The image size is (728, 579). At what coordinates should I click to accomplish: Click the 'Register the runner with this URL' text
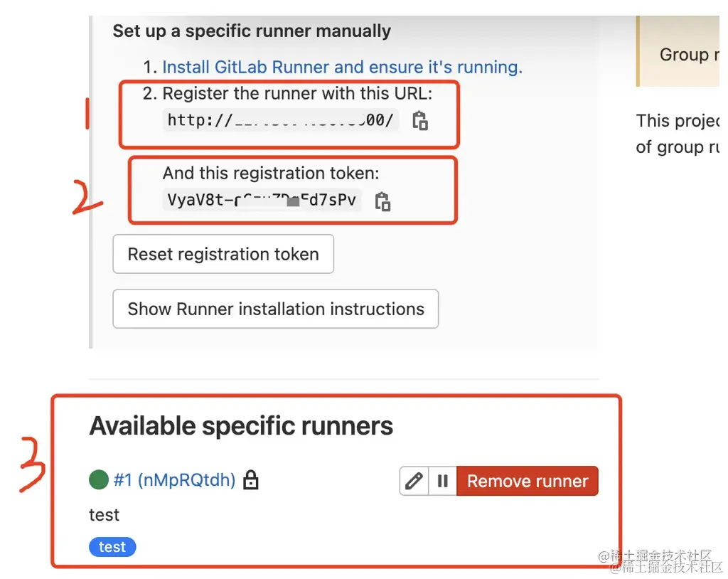click(297, 93)
